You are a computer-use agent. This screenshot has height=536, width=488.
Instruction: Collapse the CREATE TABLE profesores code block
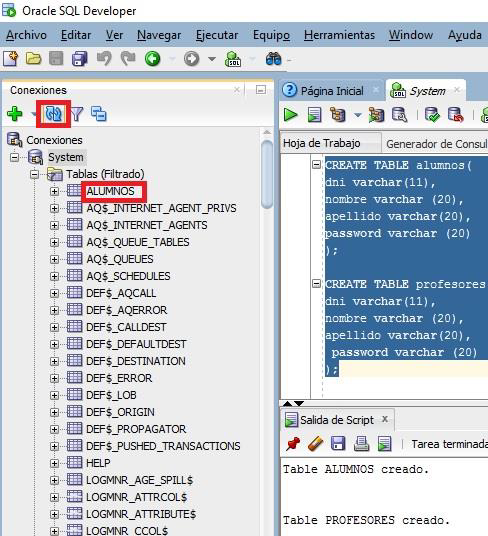[317, 284]
